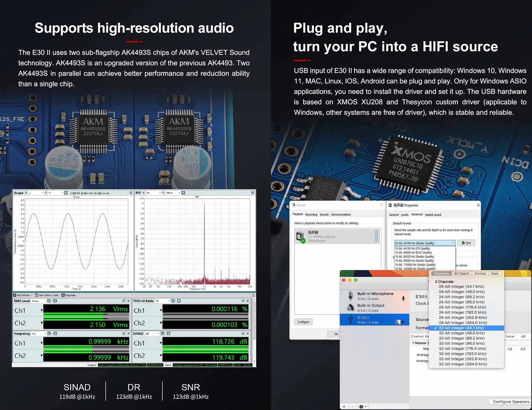This screenshot has height=410, width=532.
Task: Select 16 bit, 48000 Hz (DVD Quality)
Action: 413,252
